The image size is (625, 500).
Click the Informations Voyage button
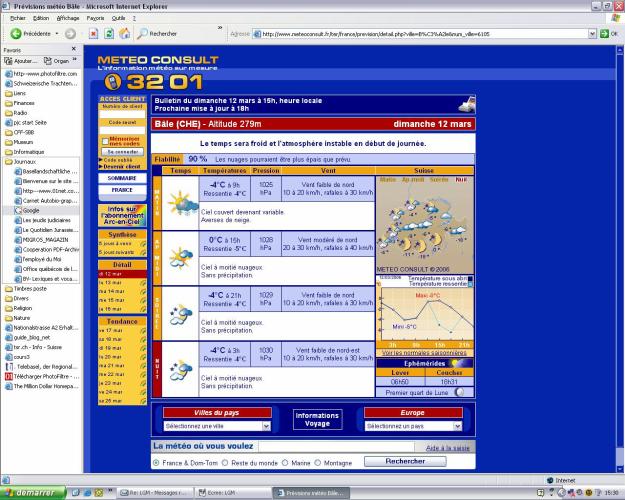coord(317,419)
